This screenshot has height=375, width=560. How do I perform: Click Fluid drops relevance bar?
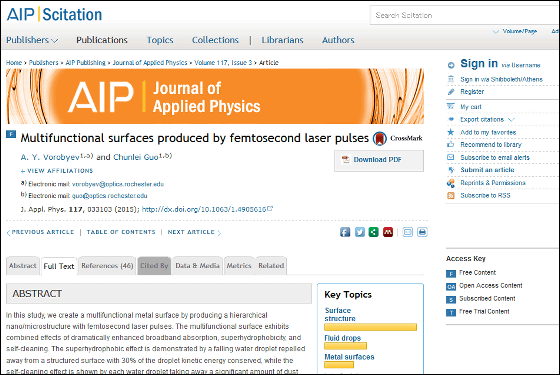(345, 346)
